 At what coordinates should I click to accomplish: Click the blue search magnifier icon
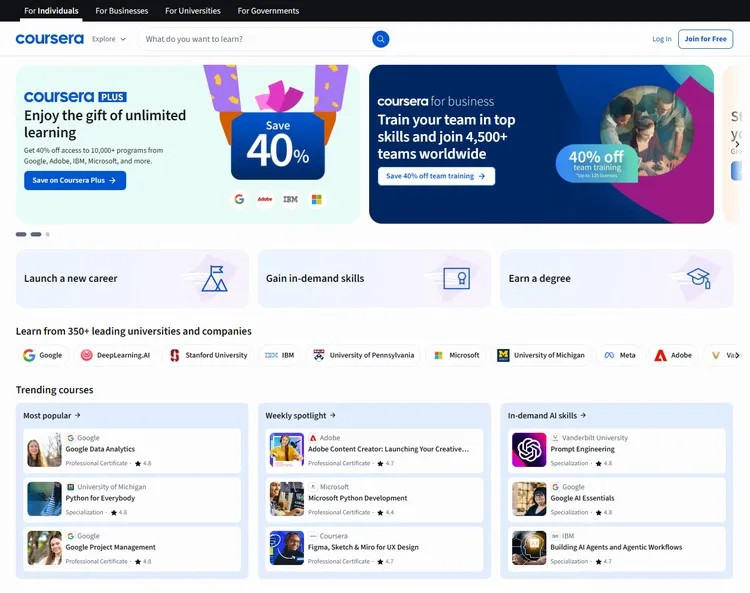tap(381, 39)
